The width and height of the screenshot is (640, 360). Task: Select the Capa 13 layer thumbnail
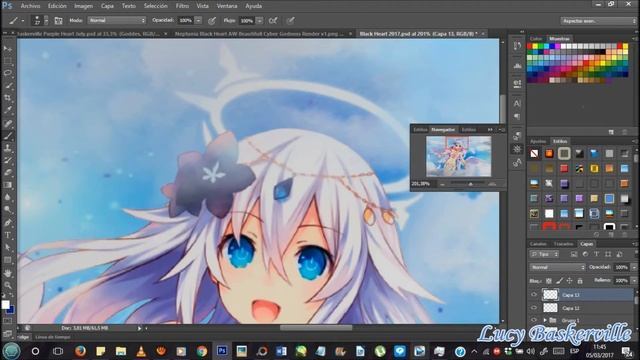click(550, 294)
